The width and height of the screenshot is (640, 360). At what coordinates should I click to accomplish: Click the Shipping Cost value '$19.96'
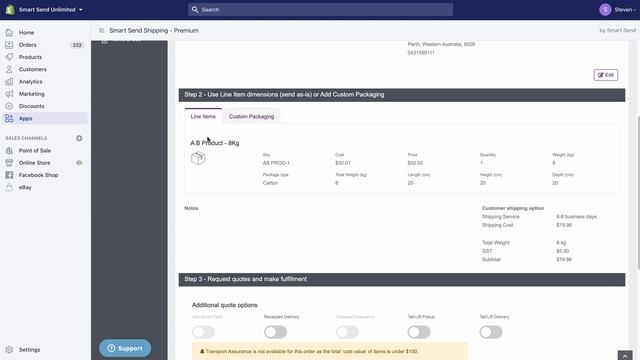click(x=564, y=225)
